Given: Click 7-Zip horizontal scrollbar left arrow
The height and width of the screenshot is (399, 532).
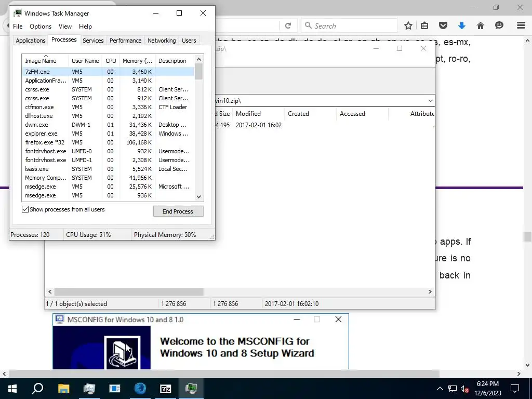Looking at the screenshot, I should [x=50, y=292].
